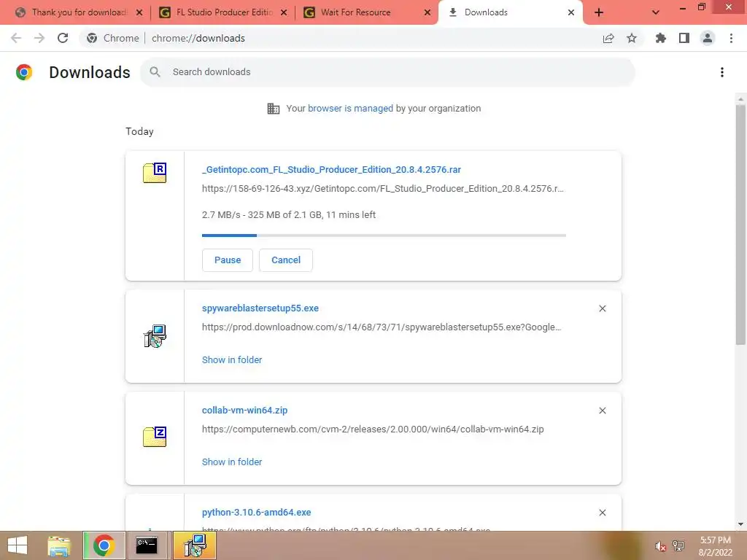Click the prod.downloadnow.com source URL text
747x560 pixels.
pyautogui.click(x=381, y=327)
